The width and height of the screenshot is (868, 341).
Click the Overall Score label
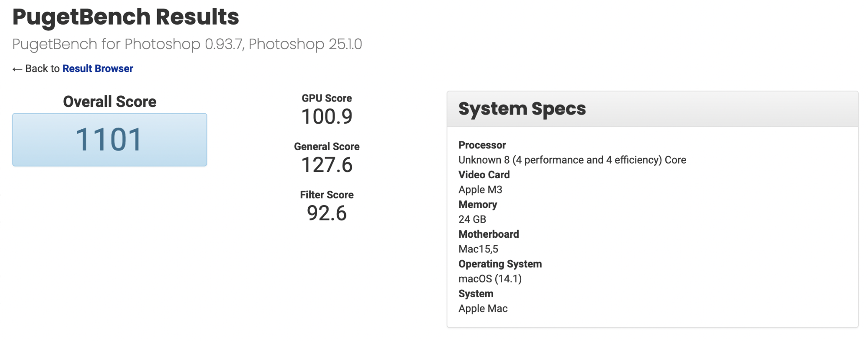[x=109, y=102]
